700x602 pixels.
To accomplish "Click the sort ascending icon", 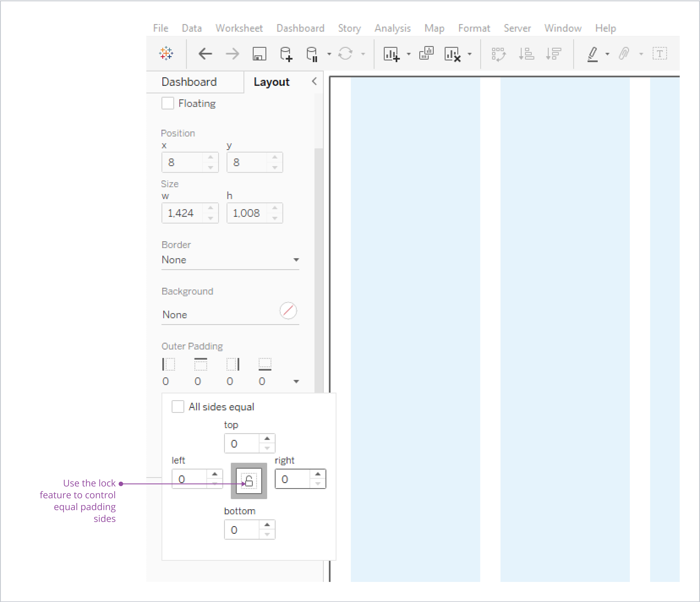I will pos(526,54).
